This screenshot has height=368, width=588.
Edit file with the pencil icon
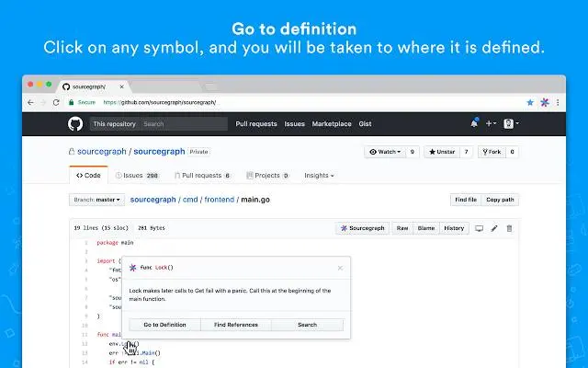(x=494, y=228)
